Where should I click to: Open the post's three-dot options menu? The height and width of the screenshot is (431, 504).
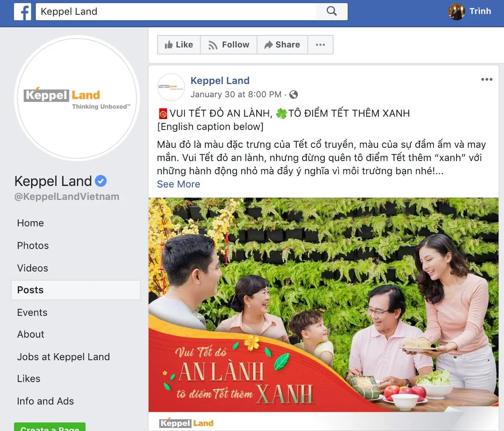click(486, 79)
